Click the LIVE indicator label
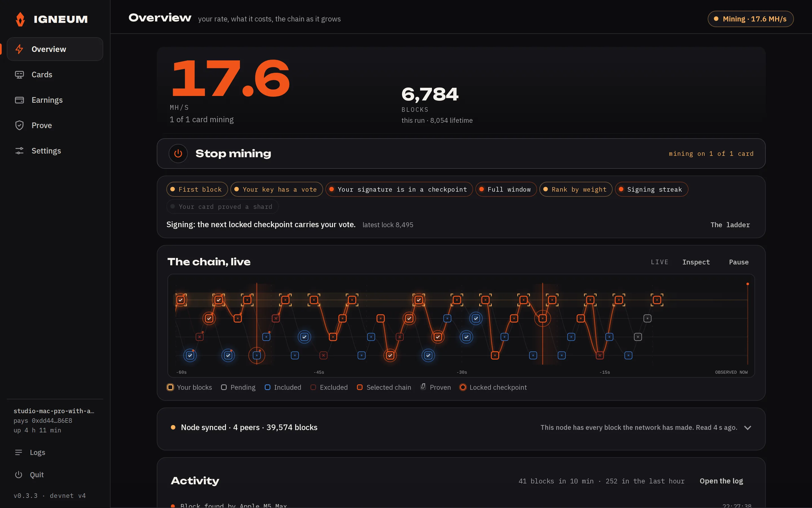This screenshot has width=812, height=508. (659, 262)
